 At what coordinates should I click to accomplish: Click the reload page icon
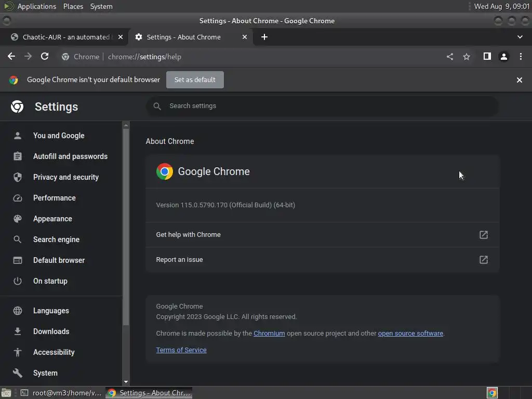(45, 56)
